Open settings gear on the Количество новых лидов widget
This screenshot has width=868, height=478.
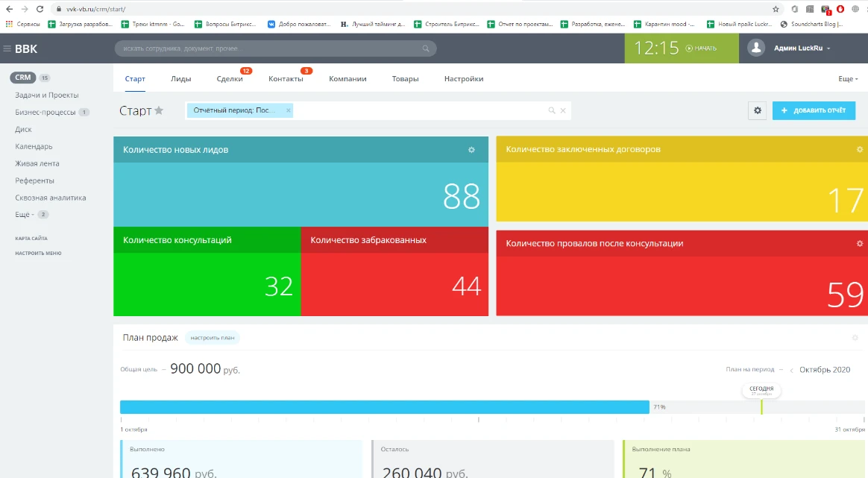(471, 150)
